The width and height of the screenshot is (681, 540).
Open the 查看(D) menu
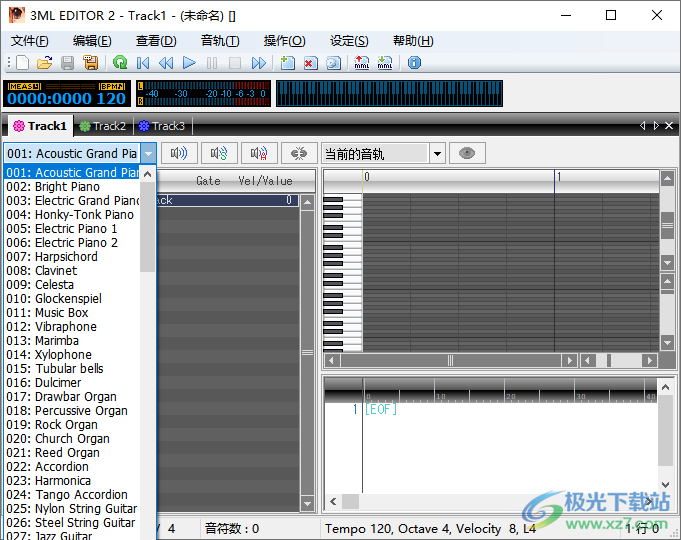point(156,41)
